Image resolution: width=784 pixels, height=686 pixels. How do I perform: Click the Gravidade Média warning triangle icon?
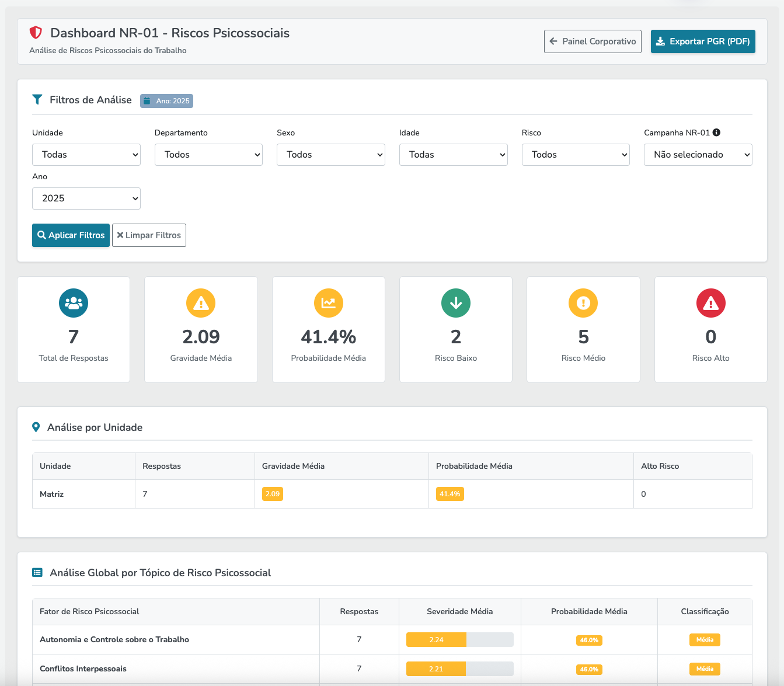point(201,303)
